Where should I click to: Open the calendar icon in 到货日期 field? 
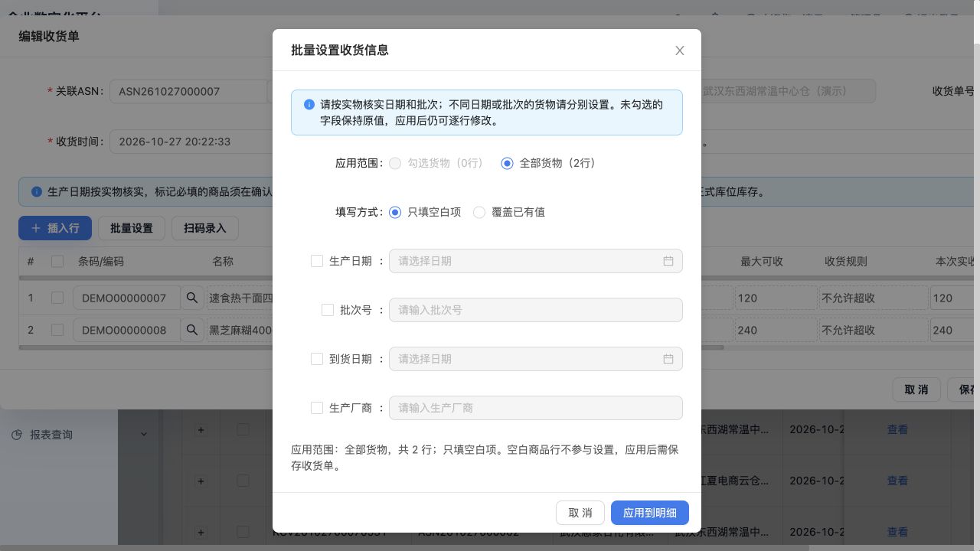(668, 359)
